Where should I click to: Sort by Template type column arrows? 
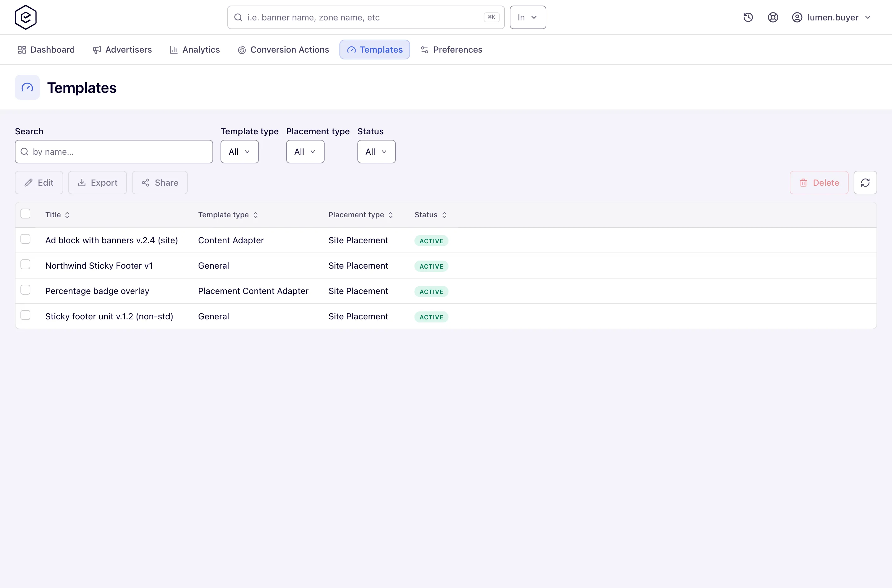click(x=256, y=215)
